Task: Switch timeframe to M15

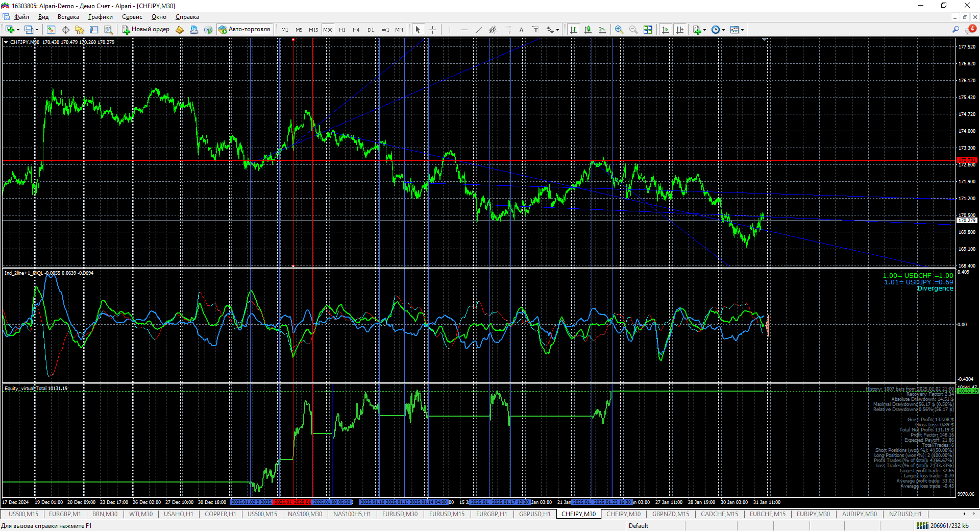Action: coord(313,30)
